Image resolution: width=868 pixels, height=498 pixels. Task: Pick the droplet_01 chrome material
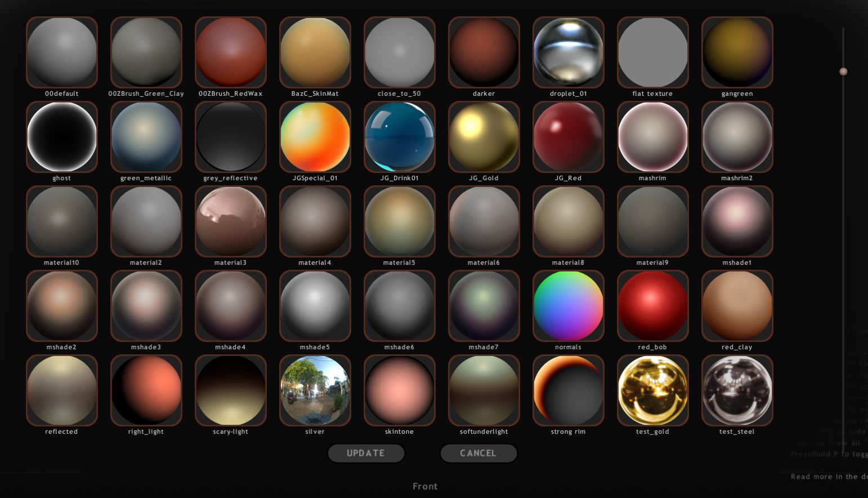pos(569,52)
